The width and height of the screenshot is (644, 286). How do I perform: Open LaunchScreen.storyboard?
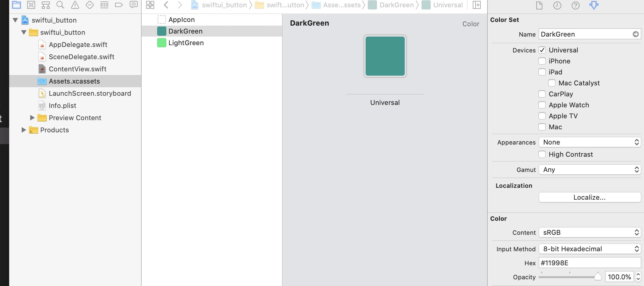(x=90, y=93)
